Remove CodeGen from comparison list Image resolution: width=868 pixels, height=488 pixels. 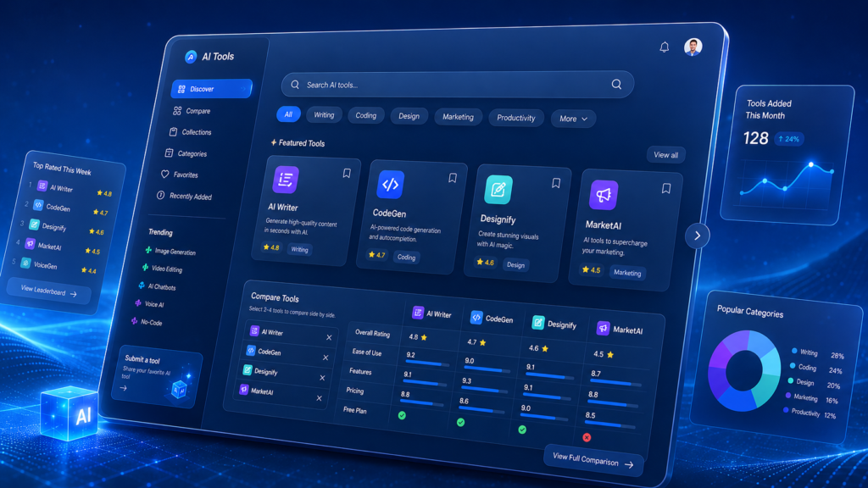(325, 358)
